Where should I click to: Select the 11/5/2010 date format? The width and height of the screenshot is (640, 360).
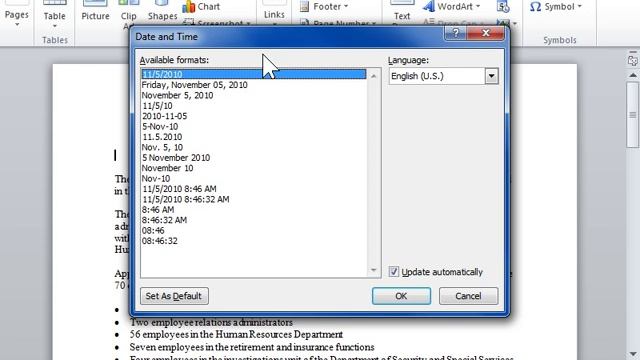click(253, 74)
